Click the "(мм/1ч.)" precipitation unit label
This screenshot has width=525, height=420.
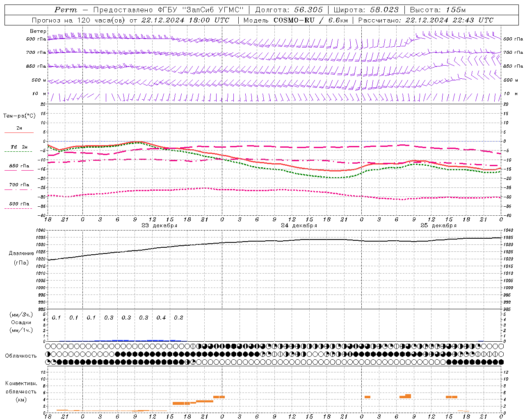[x=21, y=330]
